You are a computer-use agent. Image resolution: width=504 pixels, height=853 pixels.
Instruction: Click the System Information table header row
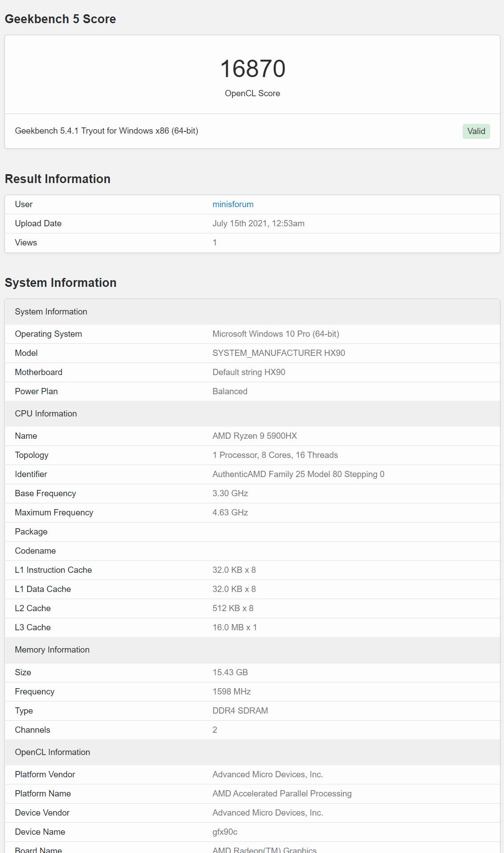click(x=252, y=311)
